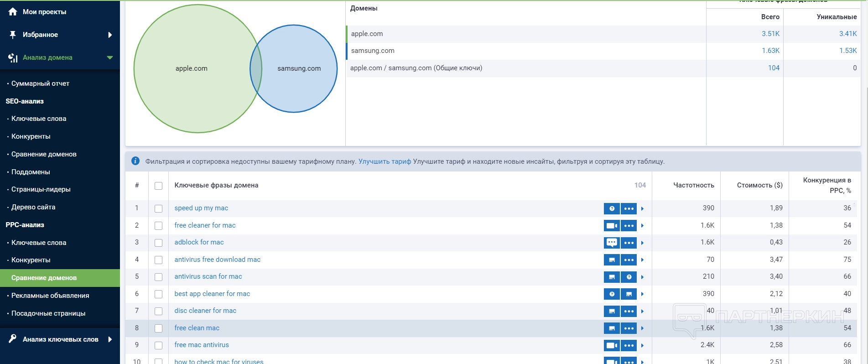Expand the row arrow for free cleaner for mac
This screenshot has height=364, width=868.
coord(642,225)
